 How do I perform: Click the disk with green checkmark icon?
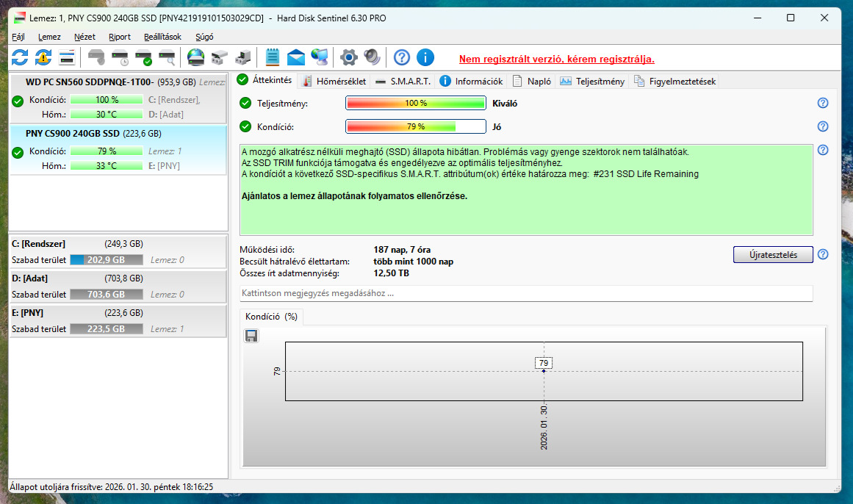[x=143, y=57]
